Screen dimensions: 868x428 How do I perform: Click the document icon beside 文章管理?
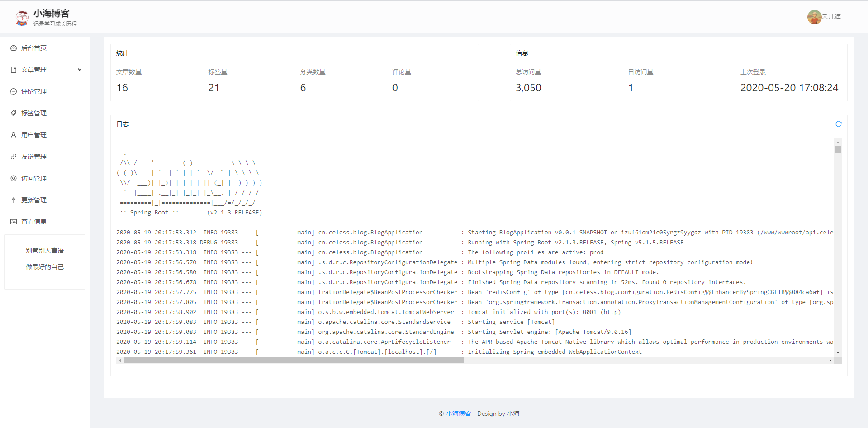pyautogui.click(x=14, y=70)
